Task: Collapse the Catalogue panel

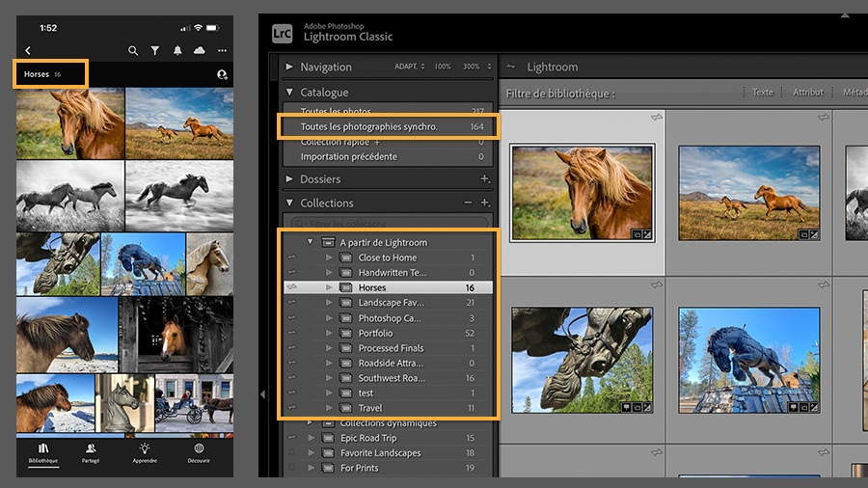Action: [x=289, y=93]
